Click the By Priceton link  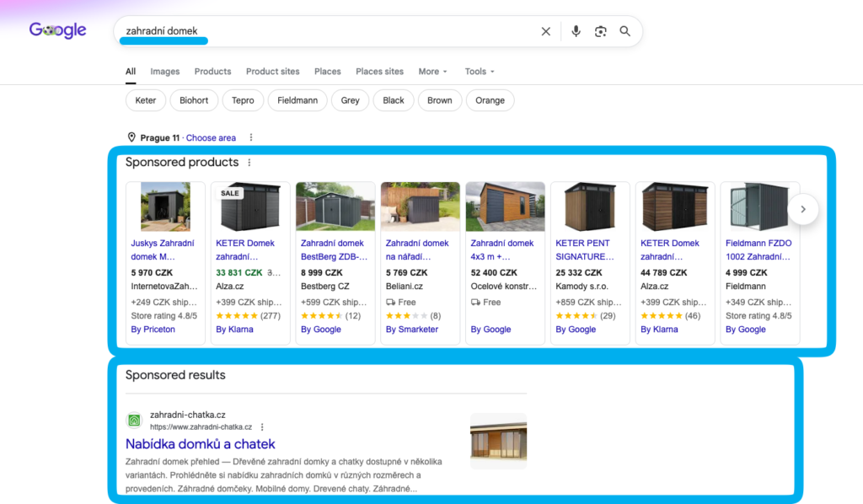(153, 329)
